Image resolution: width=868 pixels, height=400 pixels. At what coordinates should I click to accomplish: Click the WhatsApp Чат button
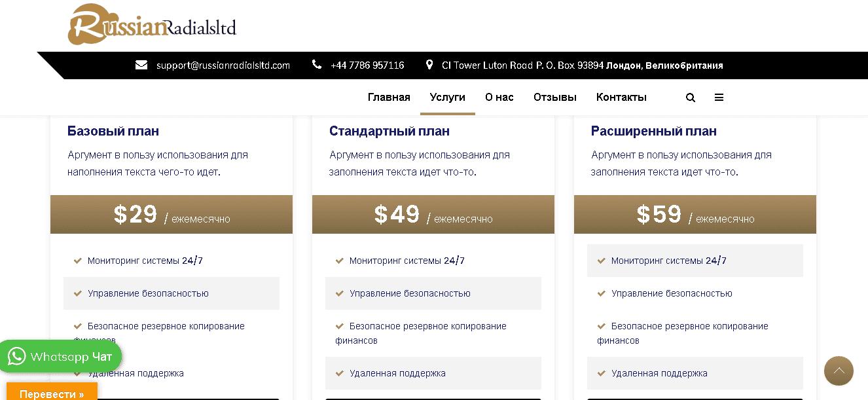(x=60, y=357)
